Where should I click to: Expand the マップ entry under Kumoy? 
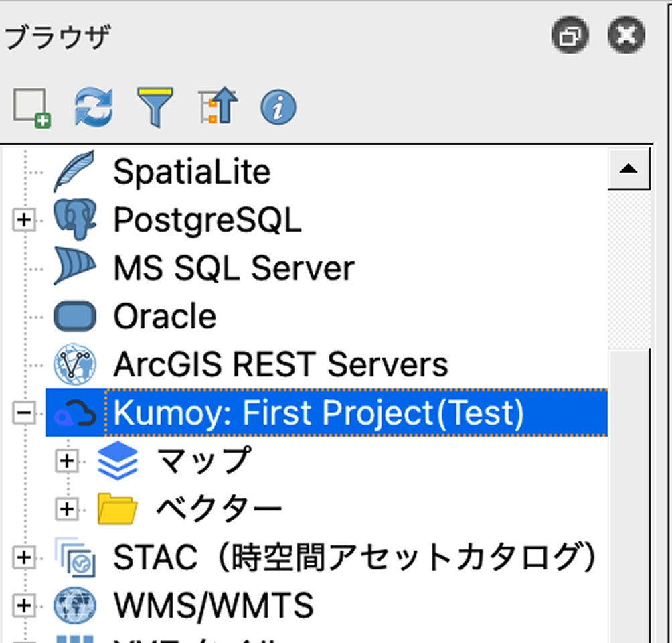[x=66, y=461]
